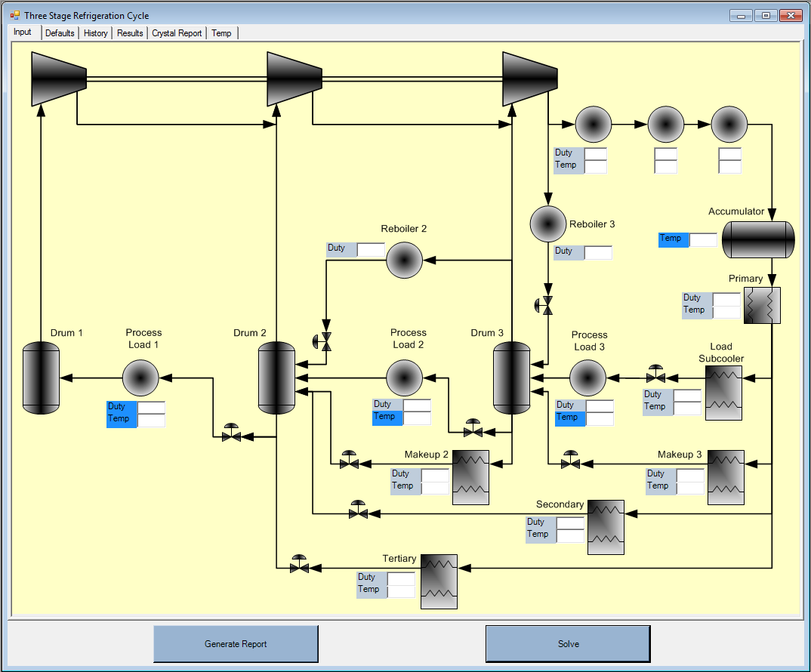Select the Tertiary heat exchanger icon
Viewport: 811px width, 672px height.
point(439,577)
